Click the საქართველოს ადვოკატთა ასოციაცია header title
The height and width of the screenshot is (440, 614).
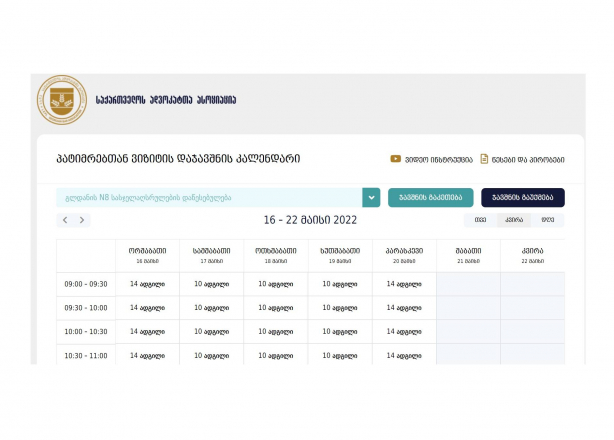(x=166, y=100)
